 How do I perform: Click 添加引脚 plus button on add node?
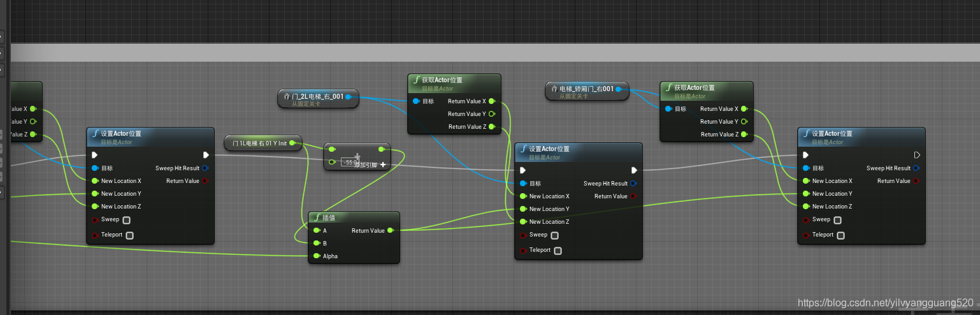(x=383, y=165)
